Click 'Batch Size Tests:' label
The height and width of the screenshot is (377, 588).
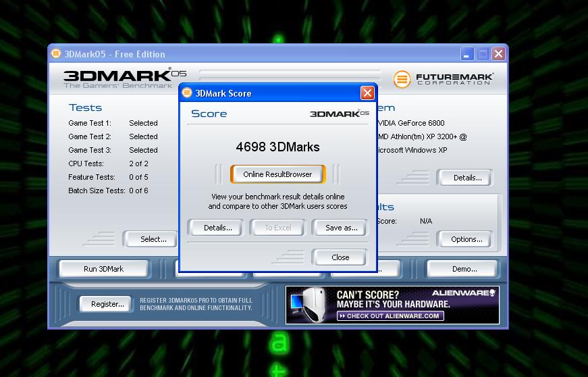pyautogui.click(x=97, y=191)
